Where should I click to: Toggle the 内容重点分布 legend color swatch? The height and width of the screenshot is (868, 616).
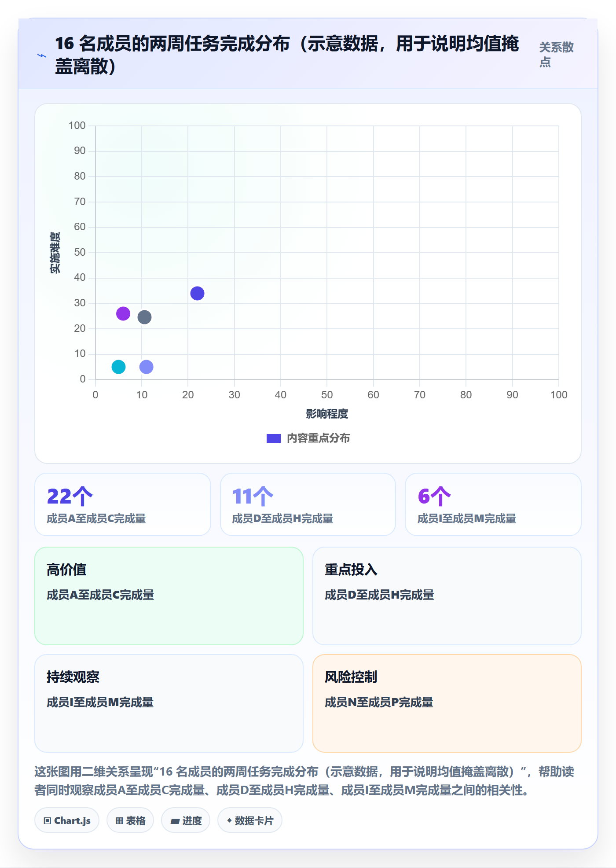[x=274, y=438]
